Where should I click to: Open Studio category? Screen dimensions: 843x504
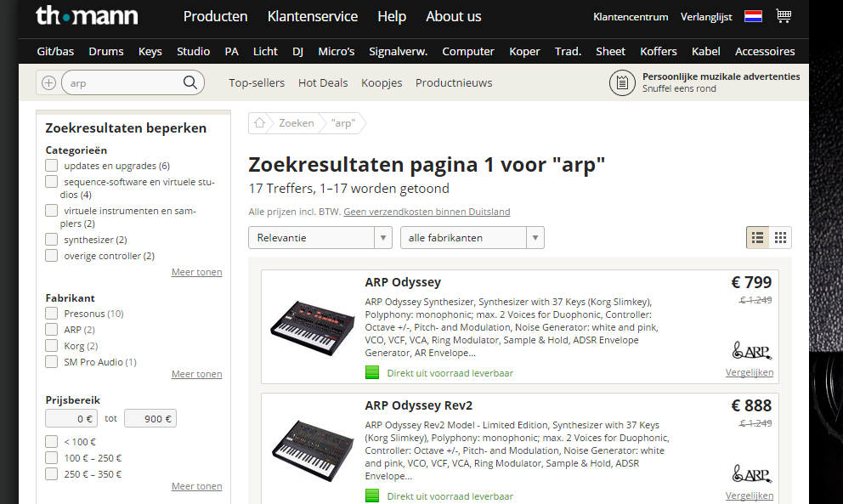coord(193,52)
